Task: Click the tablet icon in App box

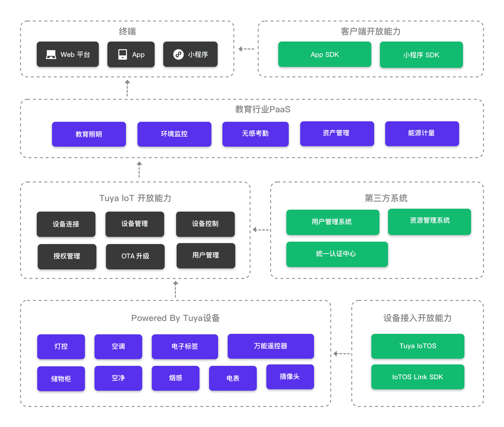Action: click(x=122, y=54)
